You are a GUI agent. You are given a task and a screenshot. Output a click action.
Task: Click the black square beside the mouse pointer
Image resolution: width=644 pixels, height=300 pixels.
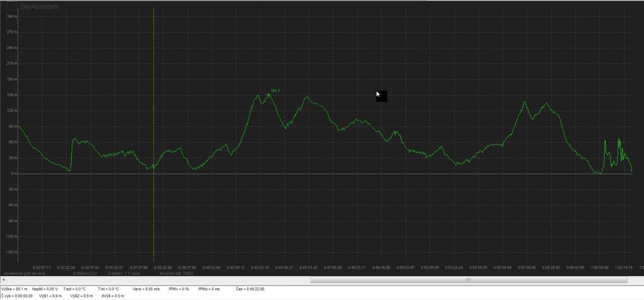(x=383, y=96)
